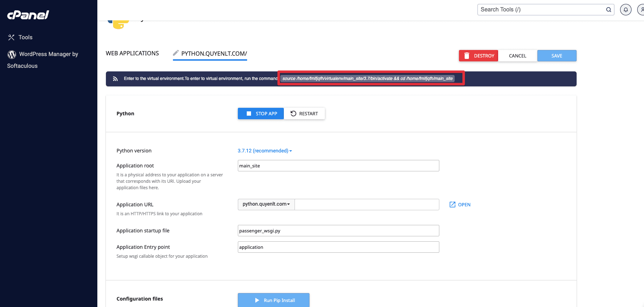
Task: Click the Cancel button
Action: point(517,56)
